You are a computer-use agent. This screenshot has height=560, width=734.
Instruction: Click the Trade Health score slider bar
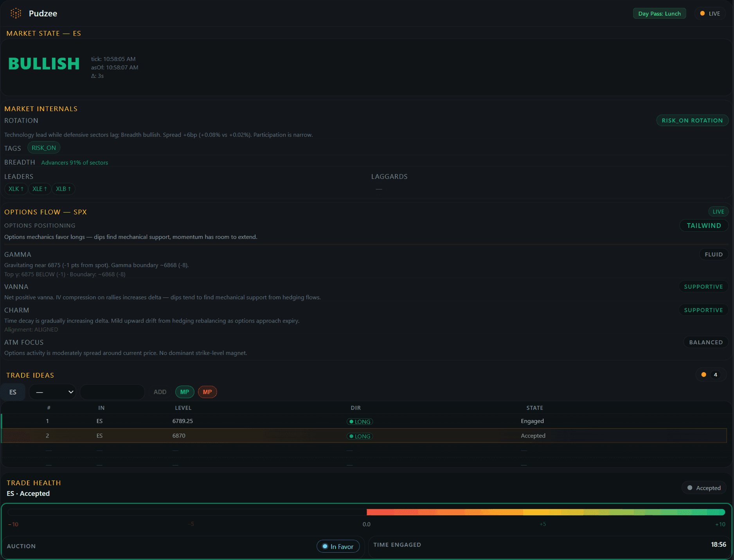(x=367, y=511)
